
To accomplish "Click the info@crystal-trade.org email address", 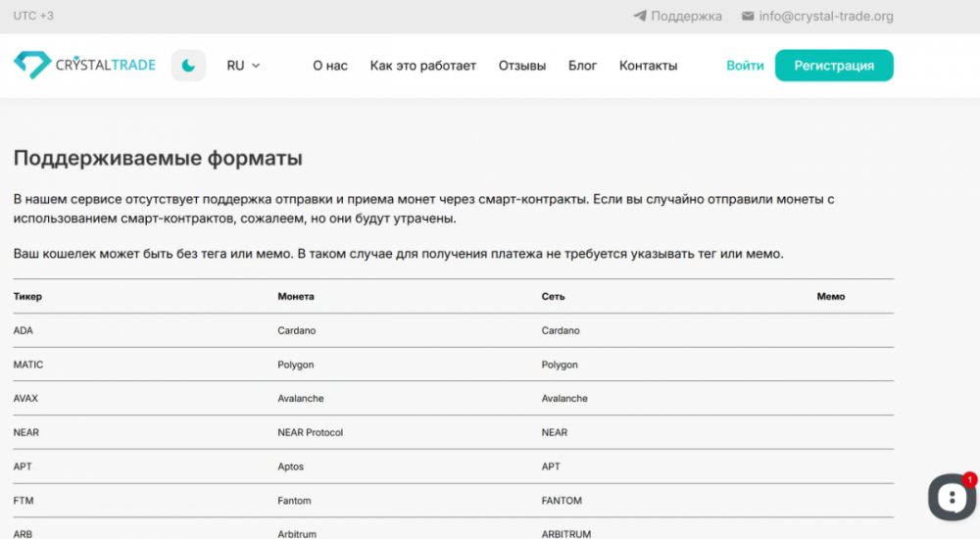I will [x=825, y=17].
